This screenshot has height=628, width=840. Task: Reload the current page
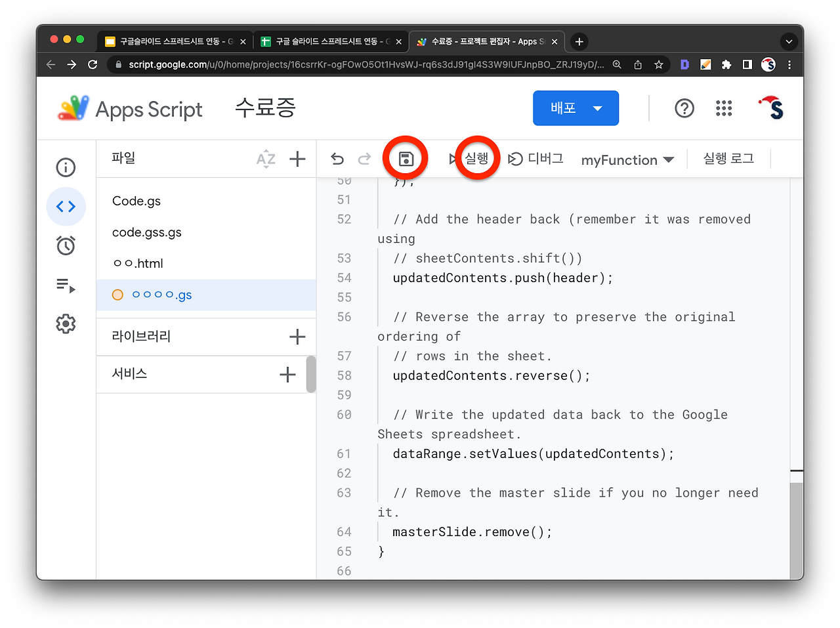pos(93,64)
